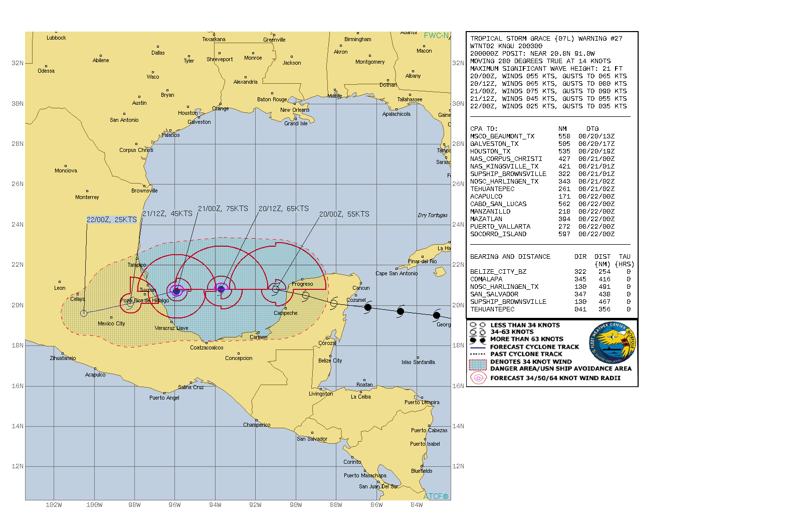
Task: Select the '21/12Z, 45KTS' forecast label
Action: [167, 214]
